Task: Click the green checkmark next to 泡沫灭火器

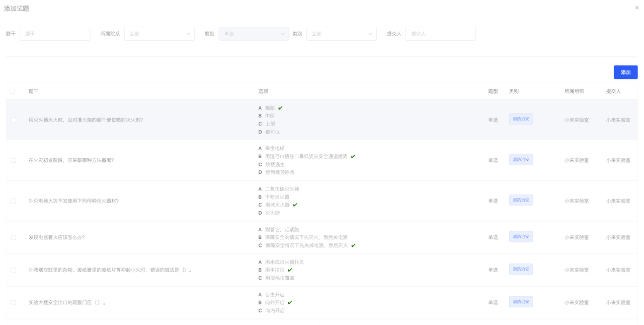Action: click(x=295, y=205)
